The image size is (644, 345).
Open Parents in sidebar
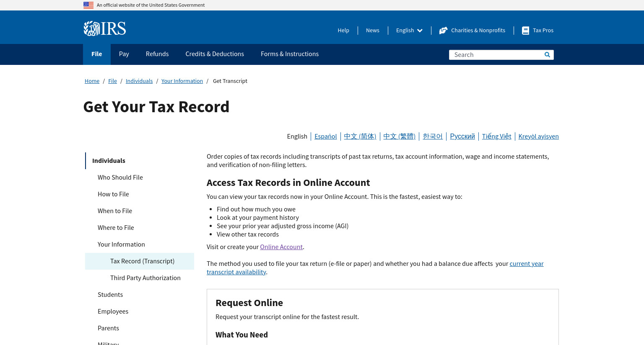pos(108,328)
